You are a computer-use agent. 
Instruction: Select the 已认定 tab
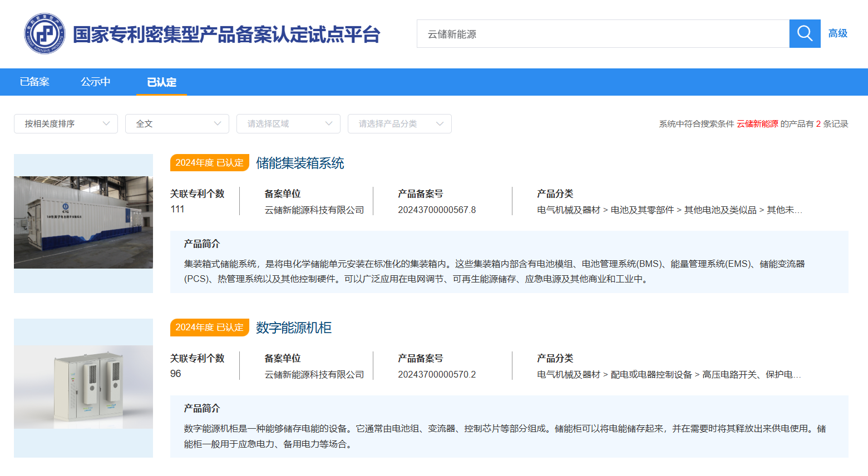click(161, 82)
